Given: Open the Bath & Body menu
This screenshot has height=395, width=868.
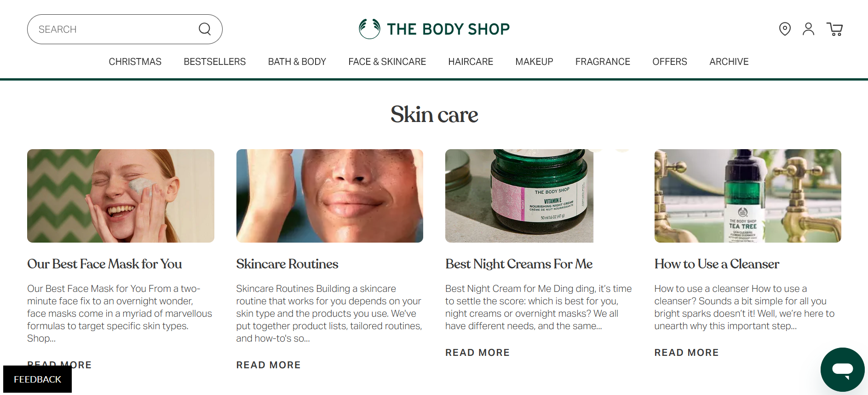Looking at the screenshot, I should pyautogui.click(x=297, y=62).
